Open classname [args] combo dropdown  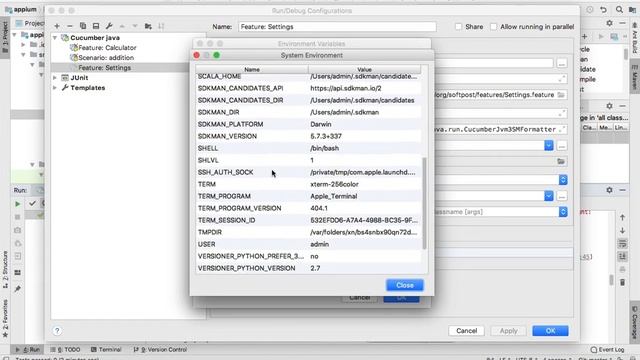563,211
